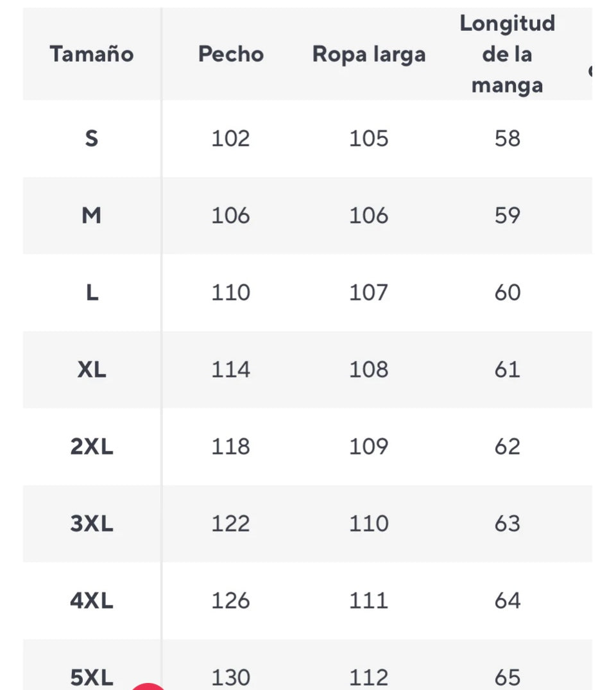The width and height of the screenshot is (616, 690).
Task: Tap the Longitud de la manga header
Action: 507,54
